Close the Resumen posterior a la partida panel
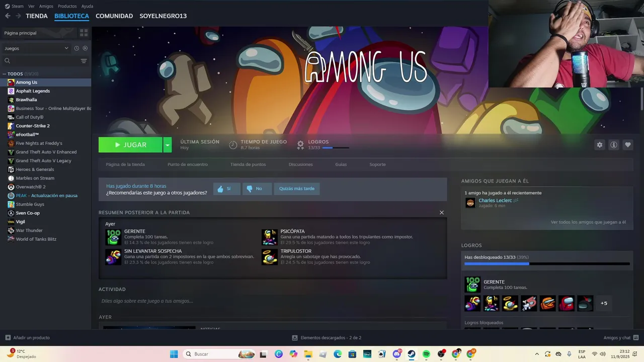The image size is (644, 362). 442,213
